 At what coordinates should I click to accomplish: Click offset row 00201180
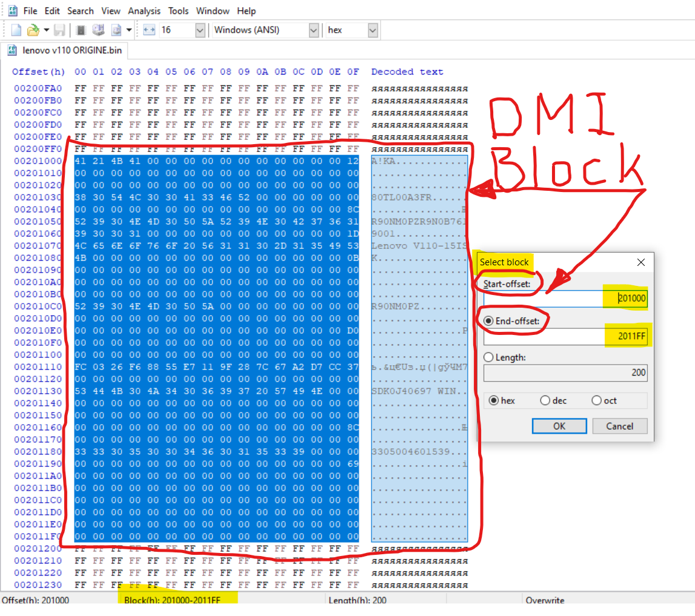[x=38, y=452]
